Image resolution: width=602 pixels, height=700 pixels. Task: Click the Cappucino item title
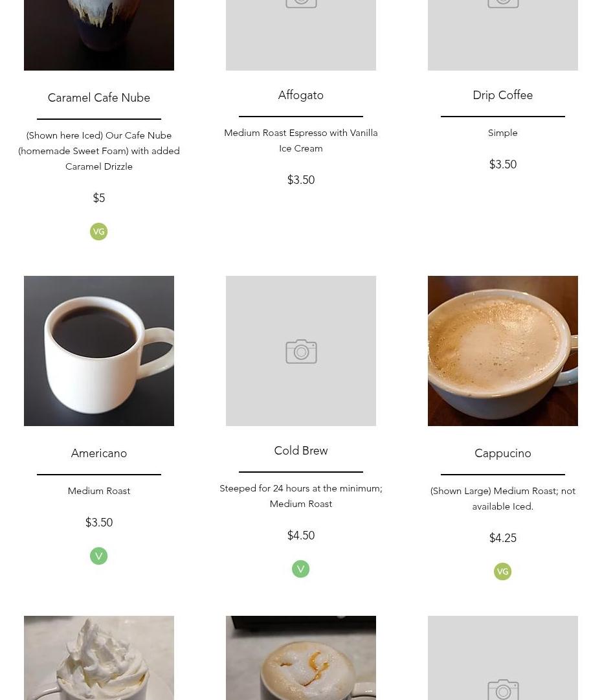[x=503, y=453]
